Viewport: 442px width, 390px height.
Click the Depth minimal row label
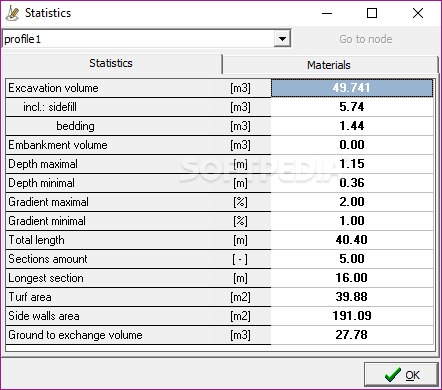click(x=42, y=183)
